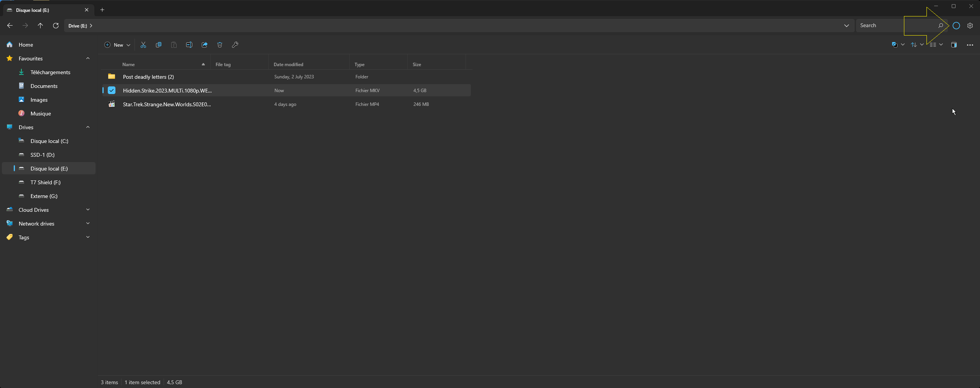Toggle bulk selection mode
Image resolution: width=980 pixels, height=388 pixels.
(x=895, y=45)
